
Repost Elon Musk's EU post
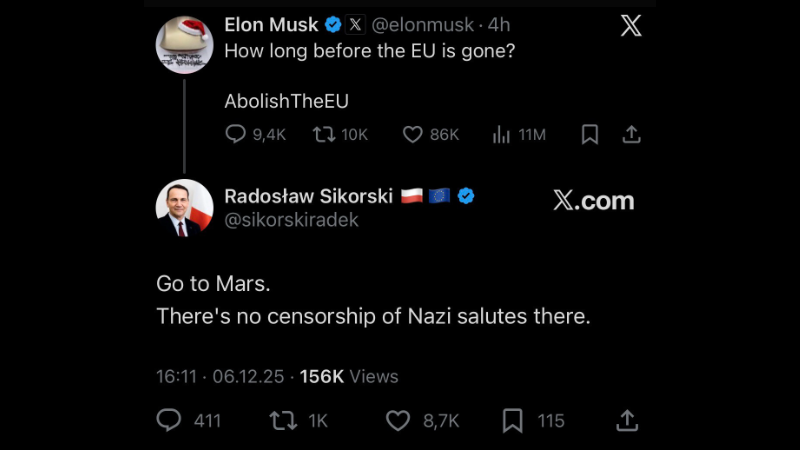324,134
